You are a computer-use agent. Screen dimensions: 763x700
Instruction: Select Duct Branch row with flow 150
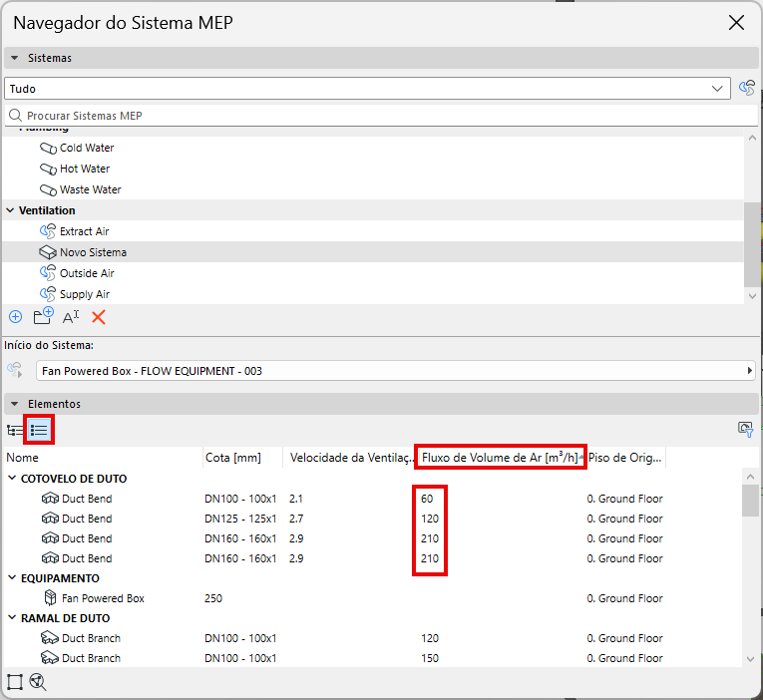click(x=373, y=658)
